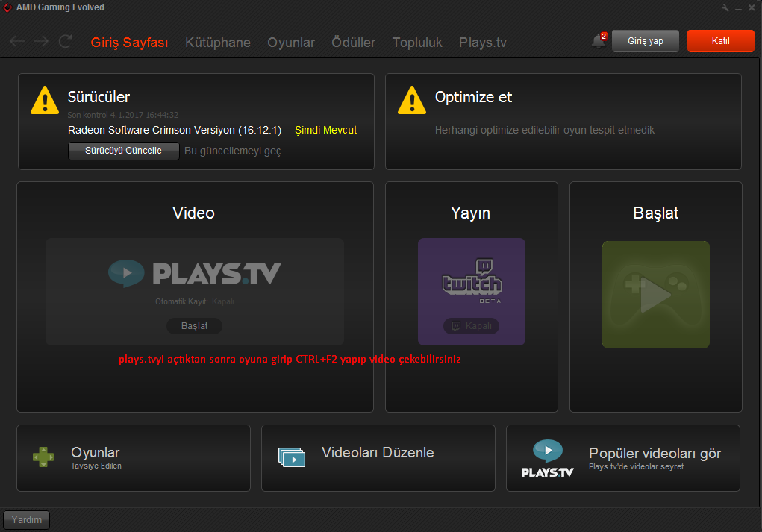Open the wrench settings icon in title bar
Viewport: 762px width, 532px height.
tap(725, 7)
